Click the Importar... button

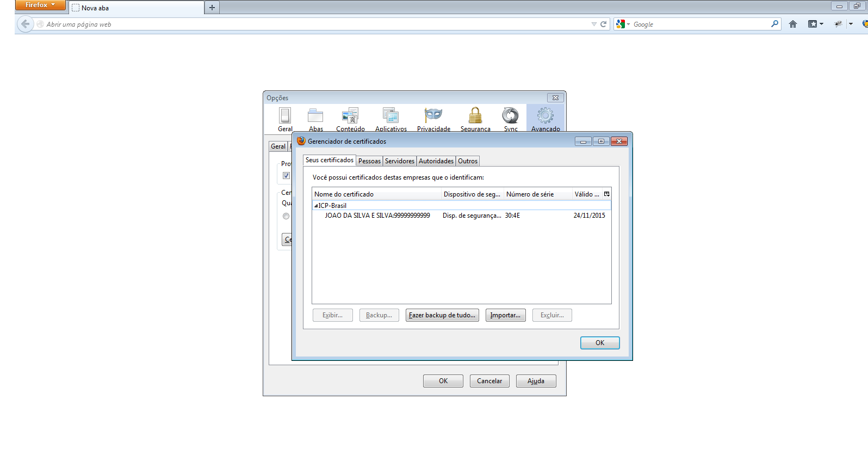click(505, 315)
